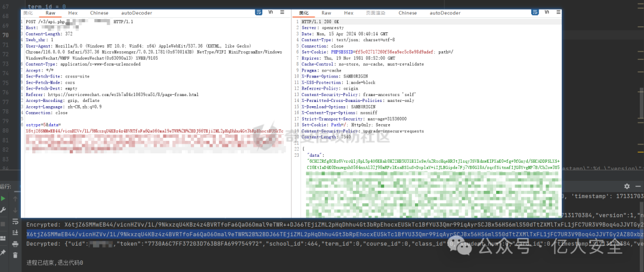Switch to autoDecoder tab in response panel
Viewport: 644px width, 272px height.
[x=445, y=13]
